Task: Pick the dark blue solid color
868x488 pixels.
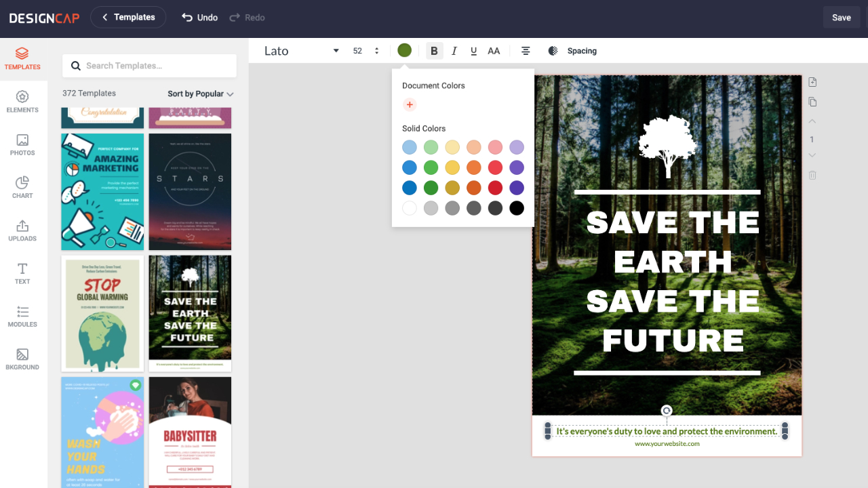Action: coord(410,188)
